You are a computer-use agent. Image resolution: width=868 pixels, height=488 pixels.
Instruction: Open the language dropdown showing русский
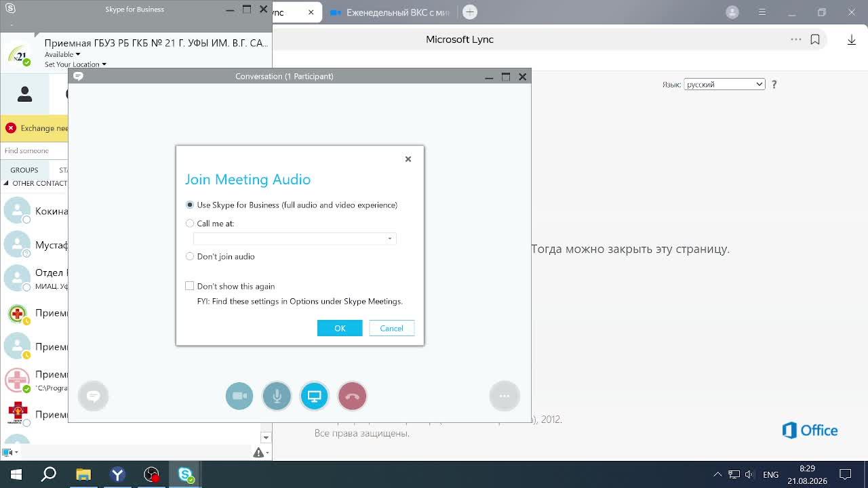coord(724,84)
